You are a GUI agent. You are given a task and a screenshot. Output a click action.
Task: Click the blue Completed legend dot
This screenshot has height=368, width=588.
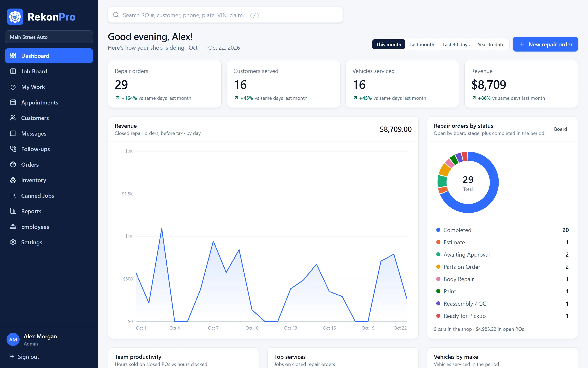click(x=438, y=230)
